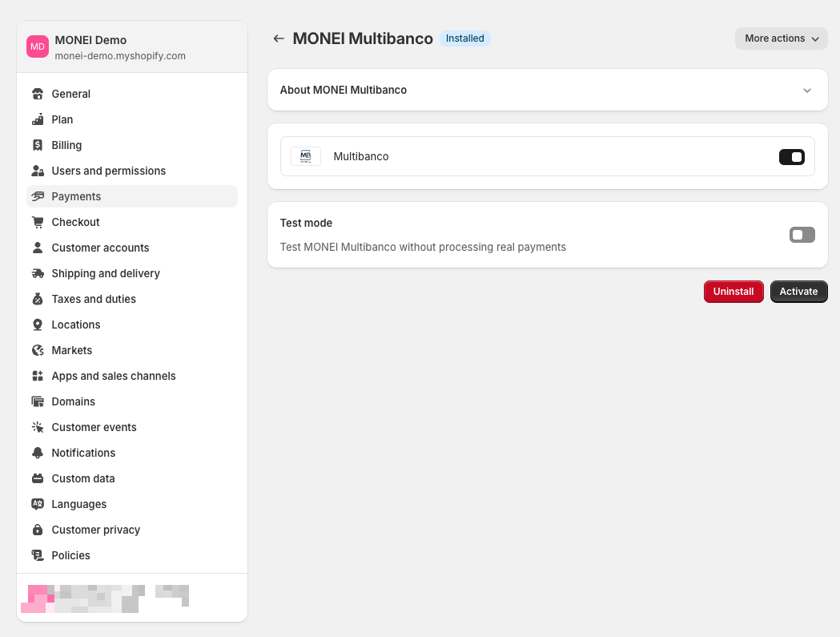This screenshot has width=840, height=637.
Task: Click the Multibanco MB logo
Action: 306,156
